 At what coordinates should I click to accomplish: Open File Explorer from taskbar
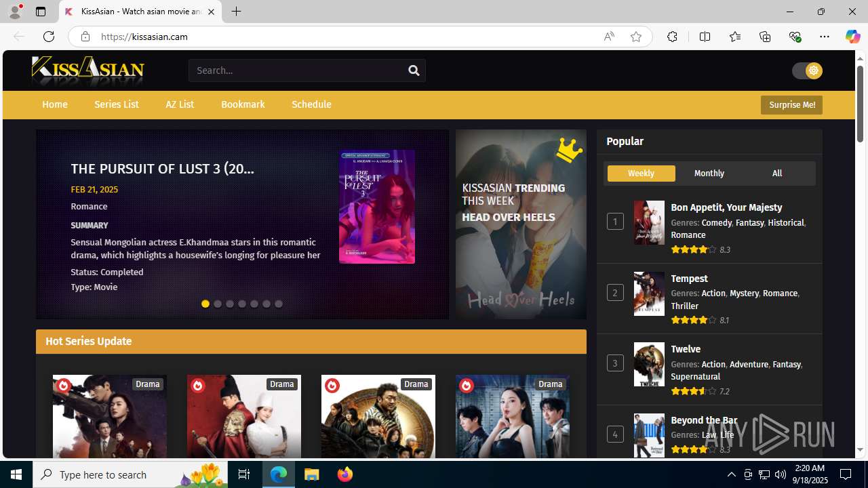[312, 474]
